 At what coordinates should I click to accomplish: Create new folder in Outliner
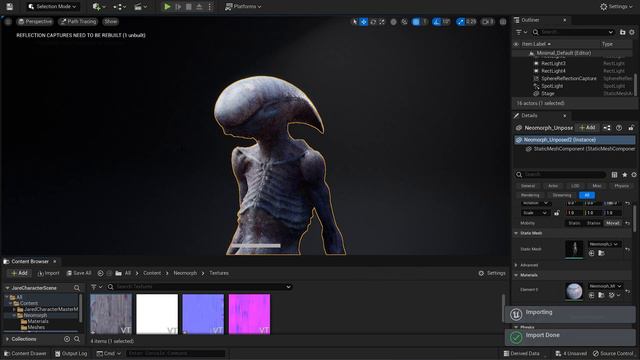pyautogui.click(x=622, y=32)
